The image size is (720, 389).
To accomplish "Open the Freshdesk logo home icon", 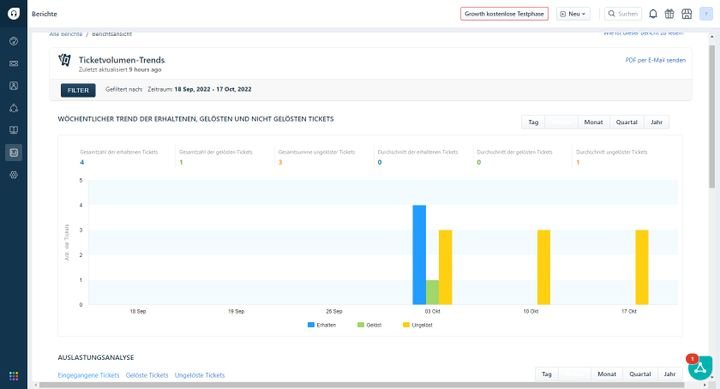I will pos(13,13).
